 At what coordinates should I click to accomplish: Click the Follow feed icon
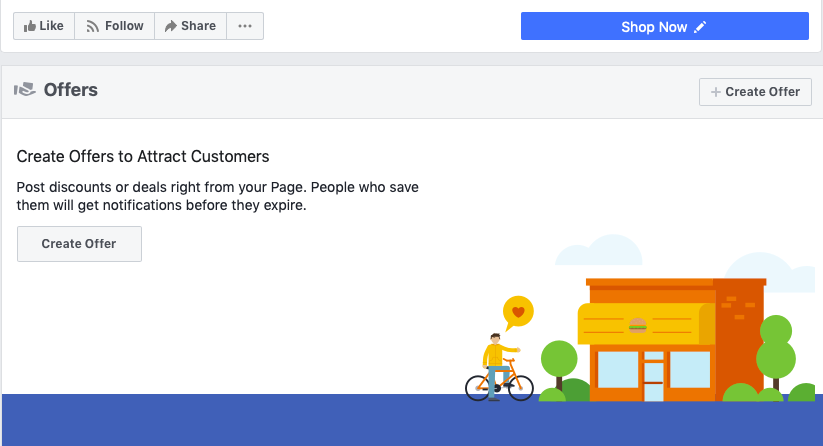click(x=93, y=26)
